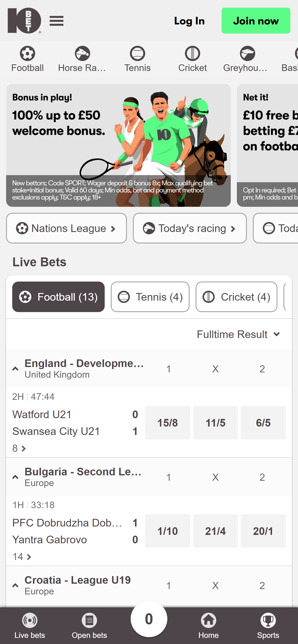
Task: Open the Sports trophy icon
Action: coord(268,621)
